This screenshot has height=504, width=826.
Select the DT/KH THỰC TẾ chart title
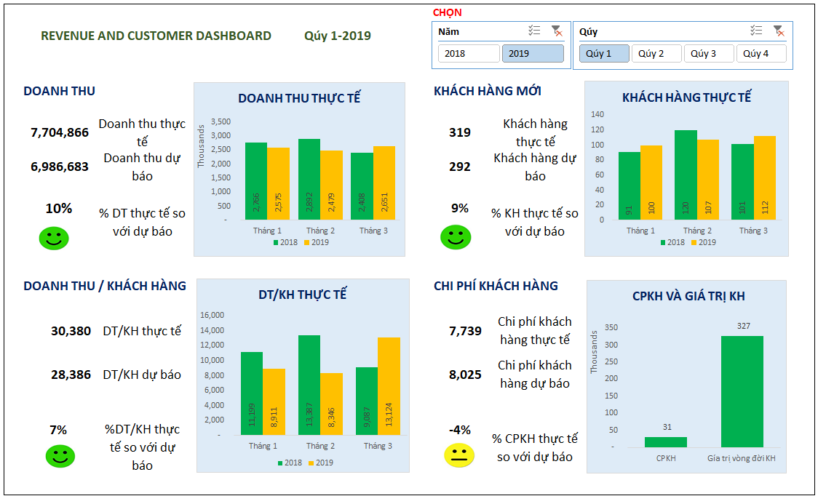point(302,295)
